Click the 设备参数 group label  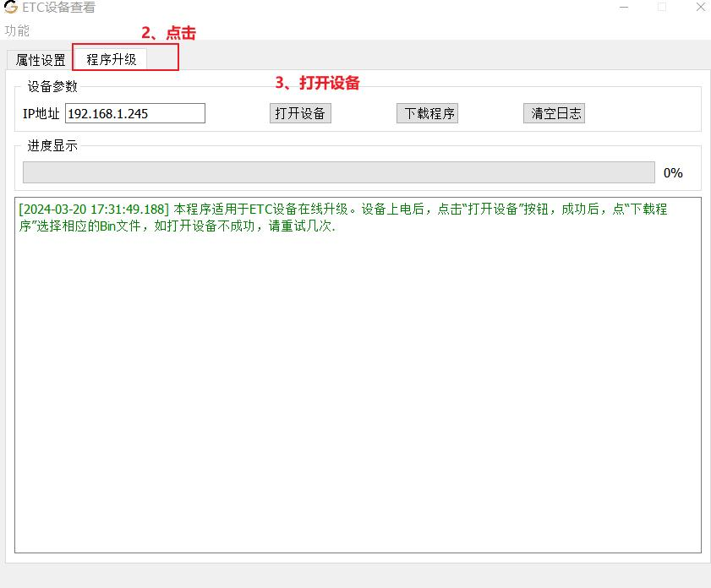[52, 86]
